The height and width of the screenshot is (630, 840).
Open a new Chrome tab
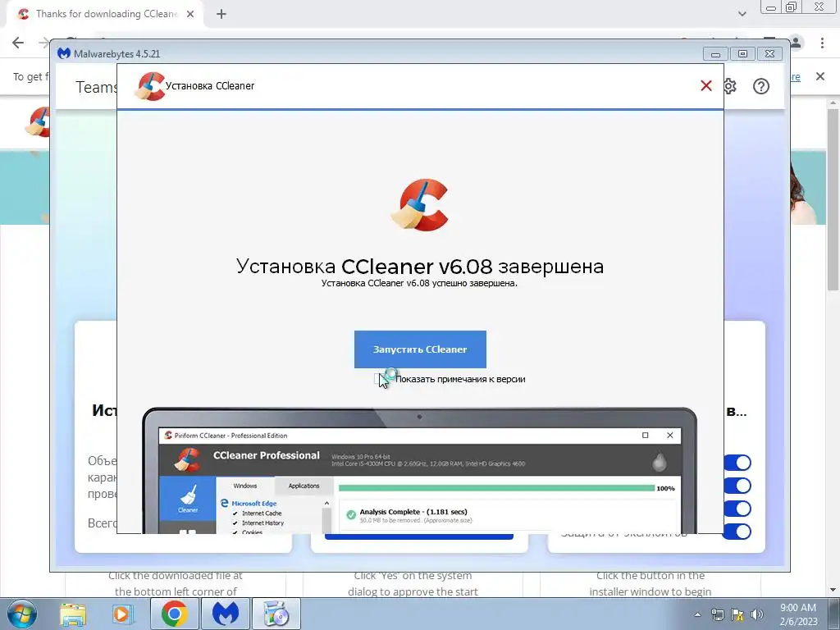(221, 14)
